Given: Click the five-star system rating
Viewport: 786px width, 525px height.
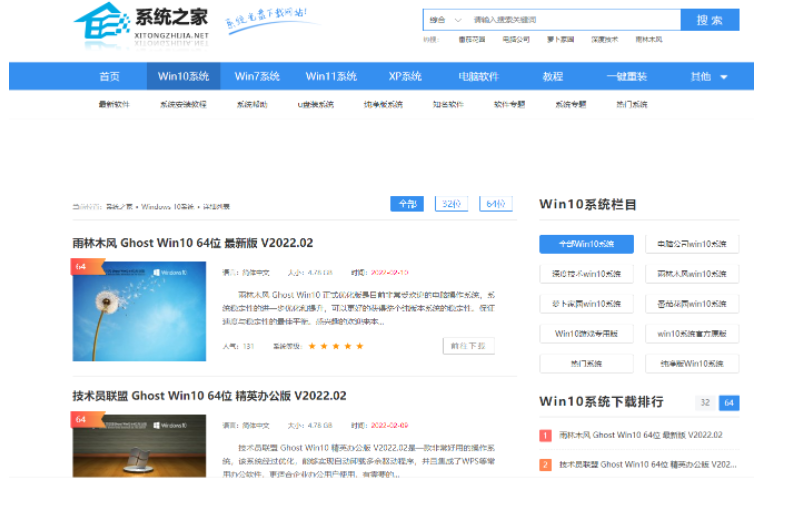Looking at the screenshot, I should [x=336, y=346].
